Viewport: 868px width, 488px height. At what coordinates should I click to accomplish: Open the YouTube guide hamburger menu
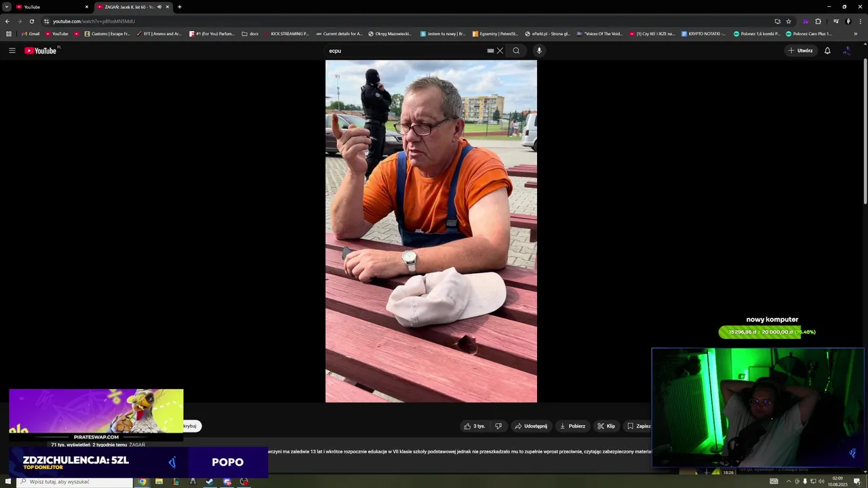12,51
